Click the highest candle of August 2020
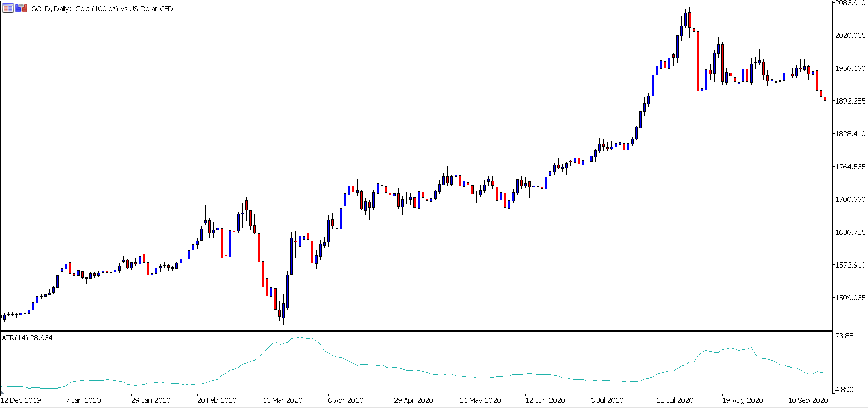The image size is (868, 408). [689, 19]
